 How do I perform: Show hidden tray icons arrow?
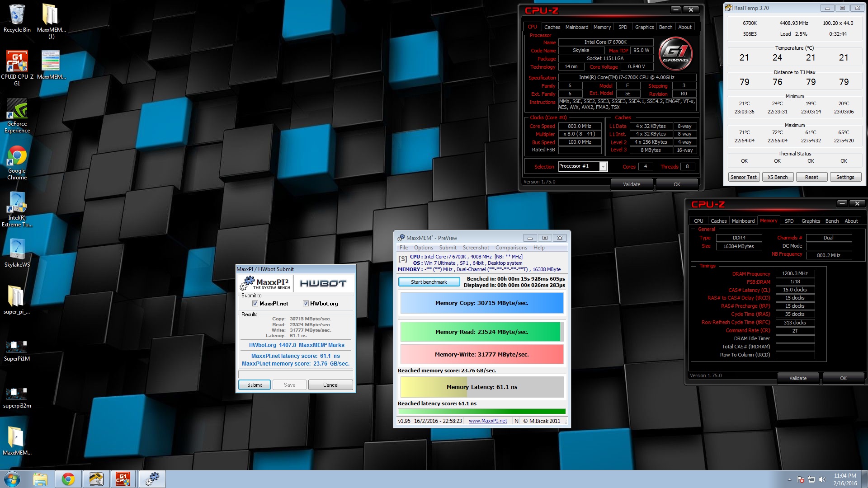pos(789,479)
